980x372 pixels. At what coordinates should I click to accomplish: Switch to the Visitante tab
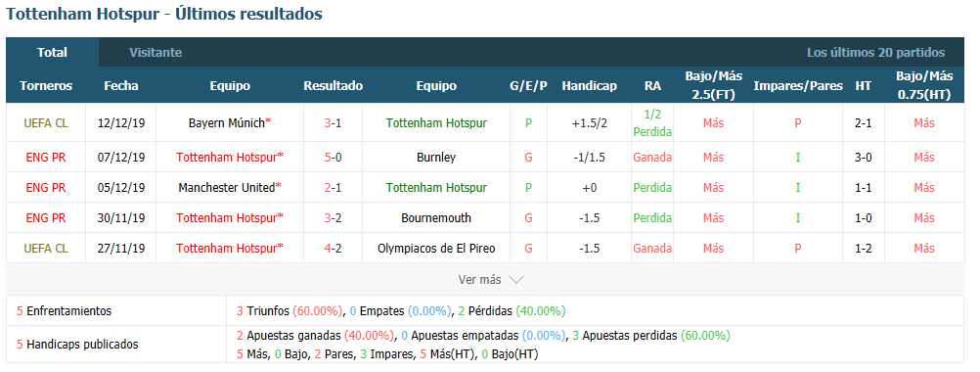point(156,53)
